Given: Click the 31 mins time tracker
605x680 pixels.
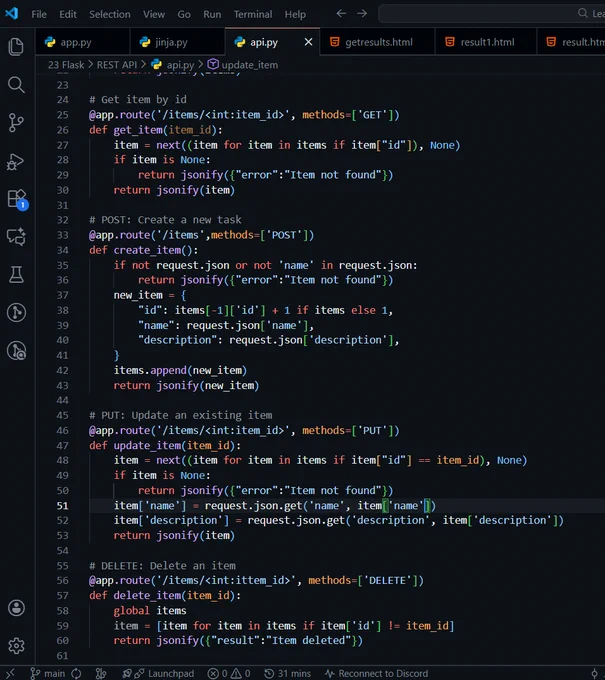Looking at the screenshot, I should point(288,673).
